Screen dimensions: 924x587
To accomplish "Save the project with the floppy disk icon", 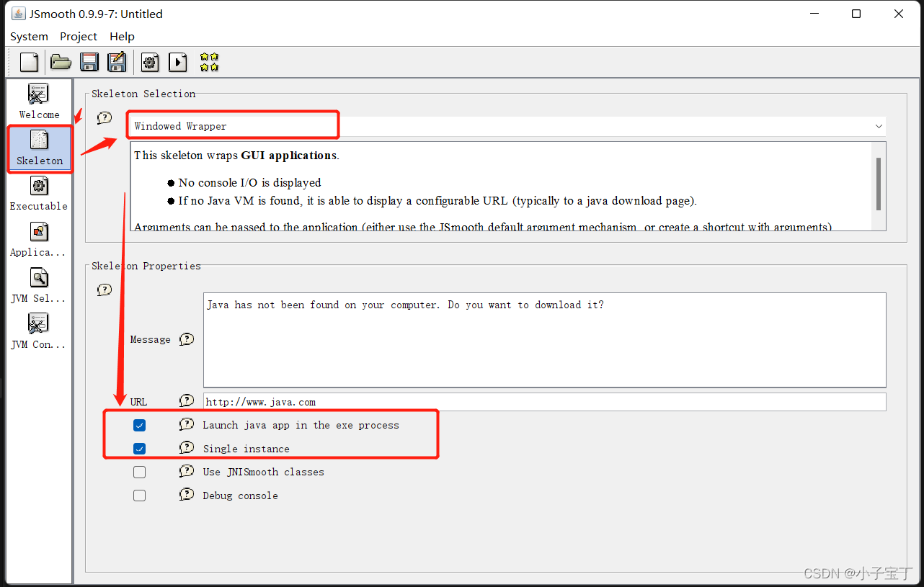I will pos(89,62).
